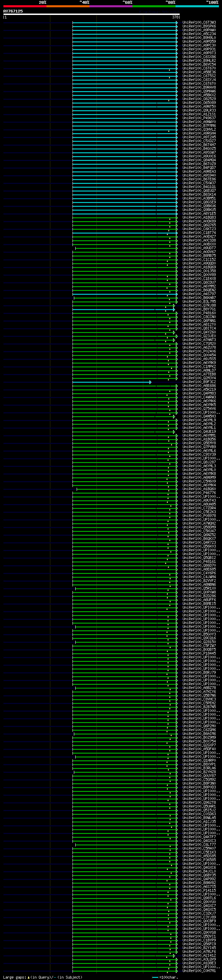The image size is (222, 980).
Task: Select hit label UniRef100_B8RJ79
Action: (x=199, y=673)
